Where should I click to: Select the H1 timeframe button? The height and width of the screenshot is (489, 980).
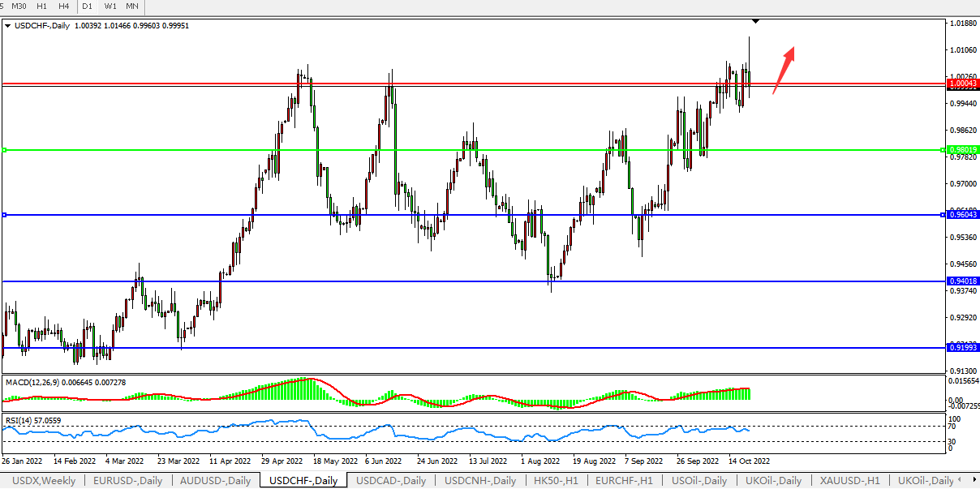42,6
